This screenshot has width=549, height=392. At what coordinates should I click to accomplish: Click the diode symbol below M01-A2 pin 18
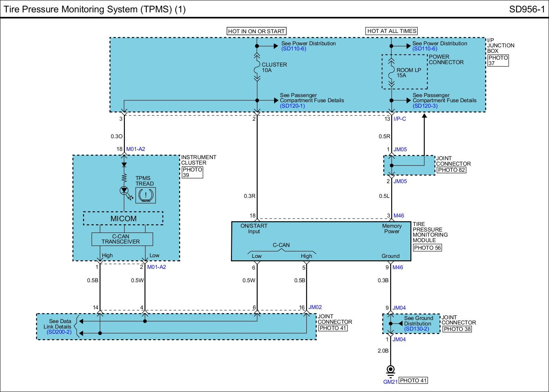pos(124,165)
